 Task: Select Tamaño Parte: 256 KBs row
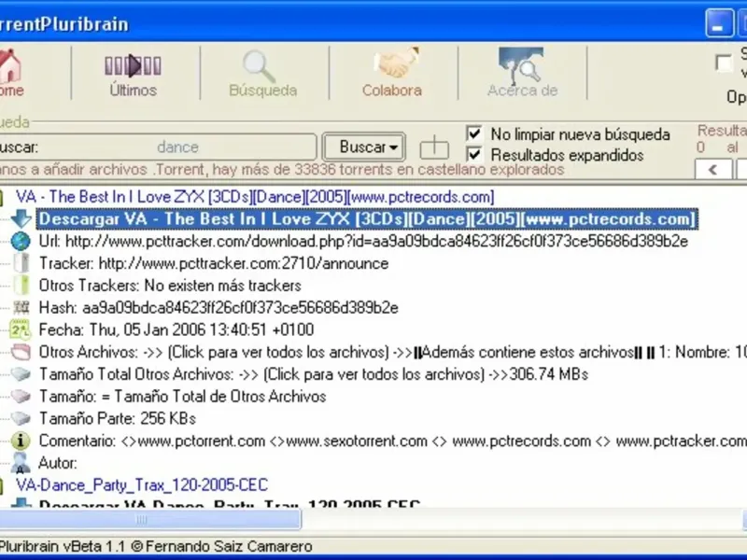click(x=118, y=418)
